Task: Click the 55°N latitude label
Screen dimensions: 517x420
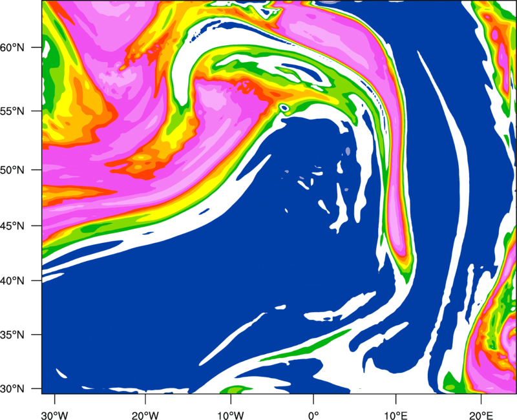Action: pos(12,111)
